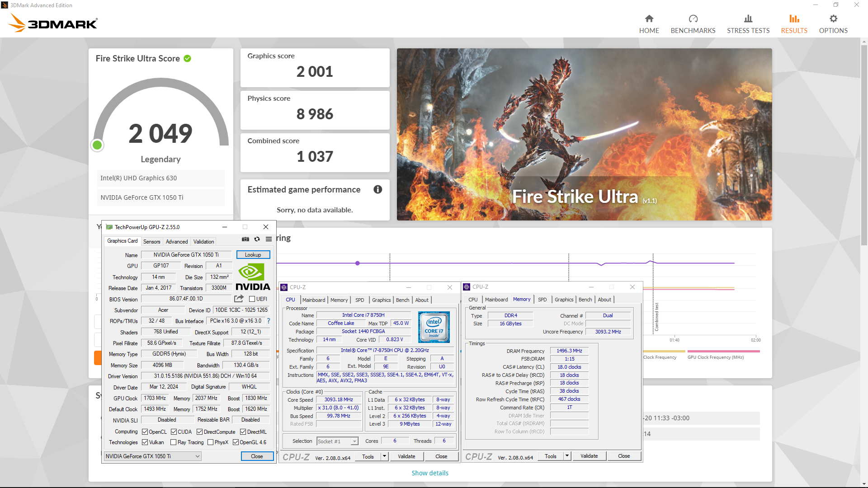Click the Fire Strike Ultra artwork image
The height and width of the screenshot is (488, 868).
[584, 134]
